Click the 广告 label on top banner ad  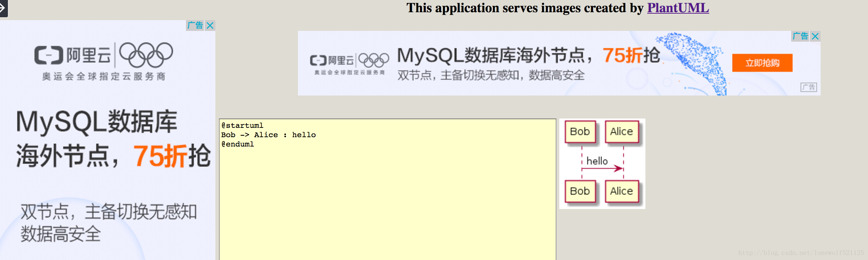tap(801, 36)
